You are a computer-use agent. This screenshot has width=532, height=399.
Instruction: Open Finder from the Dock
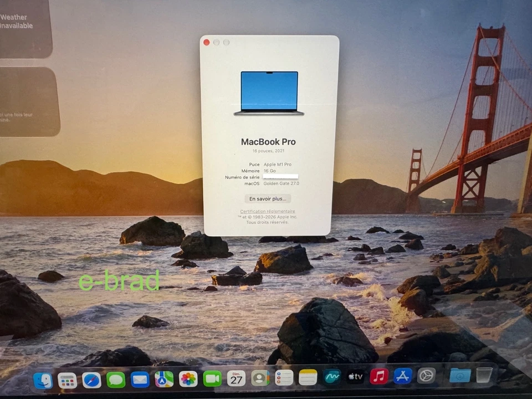pyautogui.click(x=43, y=380)
